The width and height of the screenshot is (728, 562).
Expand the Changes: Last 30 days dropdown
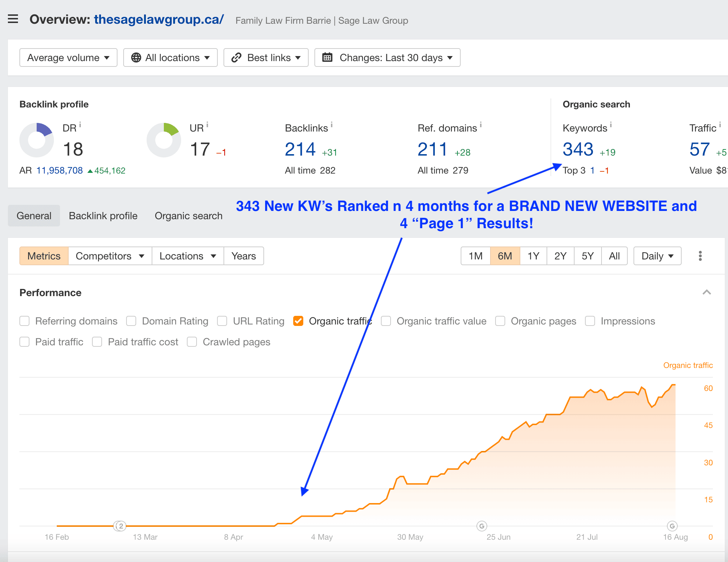click(x=387, y=57)
